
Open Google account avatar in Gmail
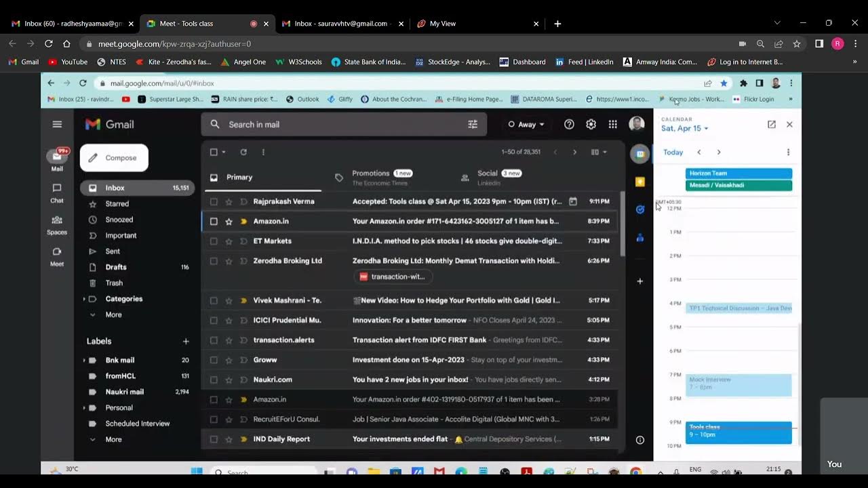[x=636, y=123]
